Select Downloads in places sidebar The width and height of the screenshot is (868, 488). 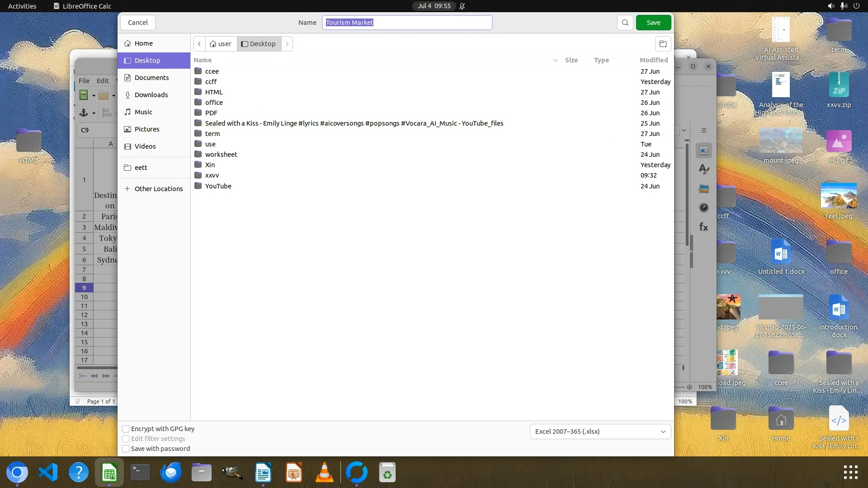tap(151, 95)
